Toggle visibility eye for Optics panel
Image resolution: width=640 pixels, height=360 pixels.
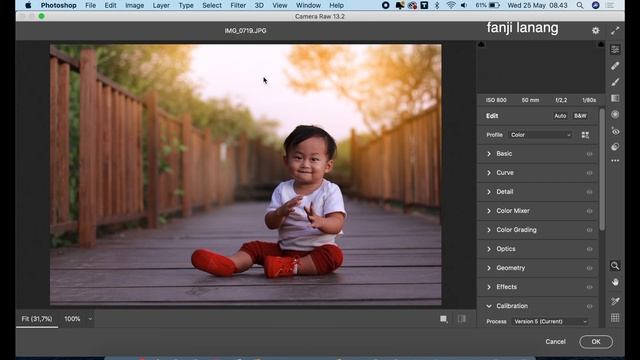(x=589, y=249)
